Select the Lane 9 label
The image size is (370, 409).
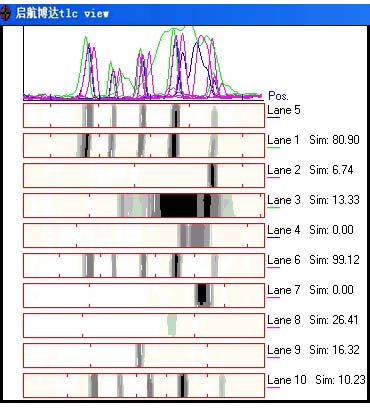click(x=284, y=350)
